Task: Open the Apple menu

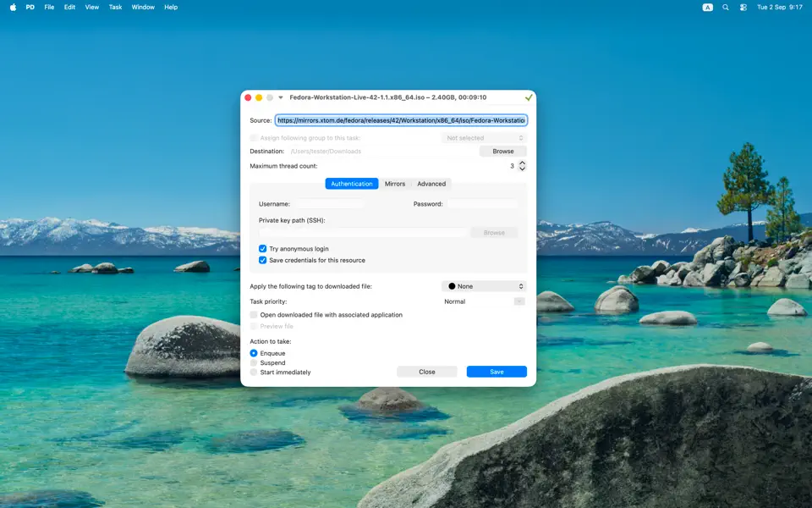Action: (x=12, y=7)
